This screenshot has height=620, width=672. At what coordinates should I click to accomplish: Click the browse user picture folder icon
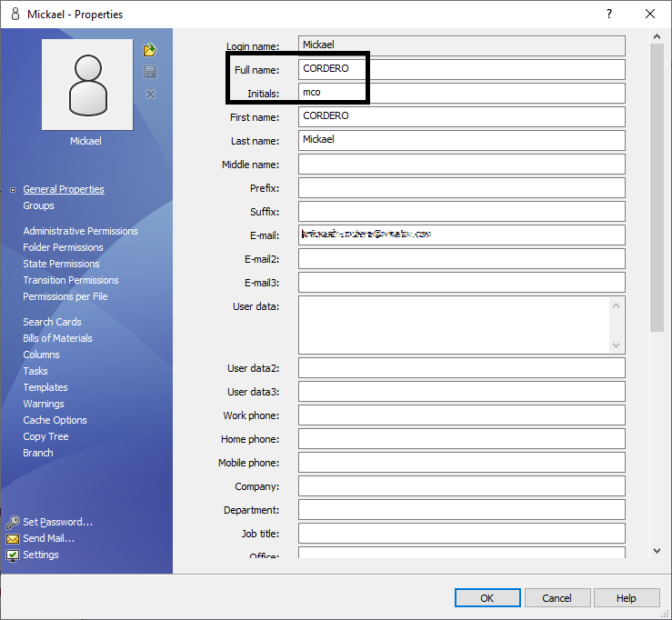pyautogui.click(x=150, y=50)
